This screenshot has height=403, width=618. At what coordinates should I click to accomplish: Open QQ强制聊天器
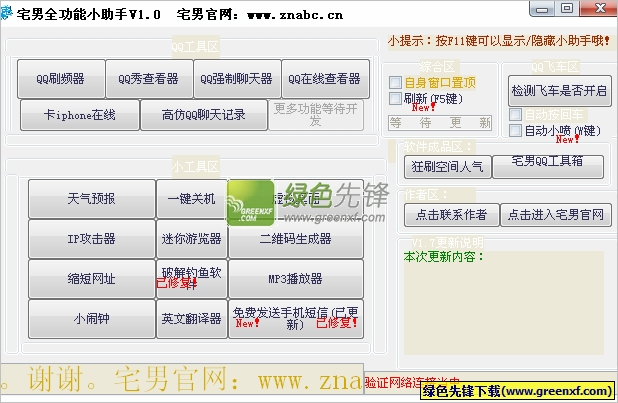(x=237, y=78)
